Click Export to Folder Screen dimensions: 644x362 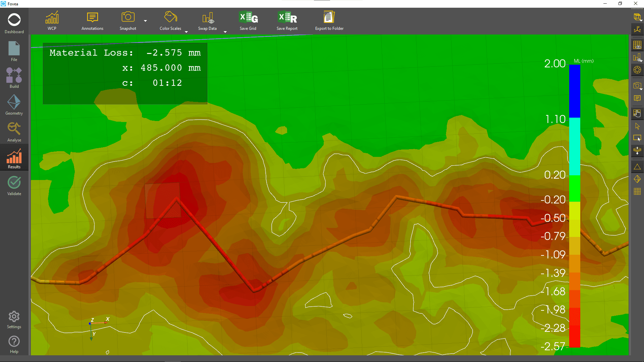tap(329, 21)
